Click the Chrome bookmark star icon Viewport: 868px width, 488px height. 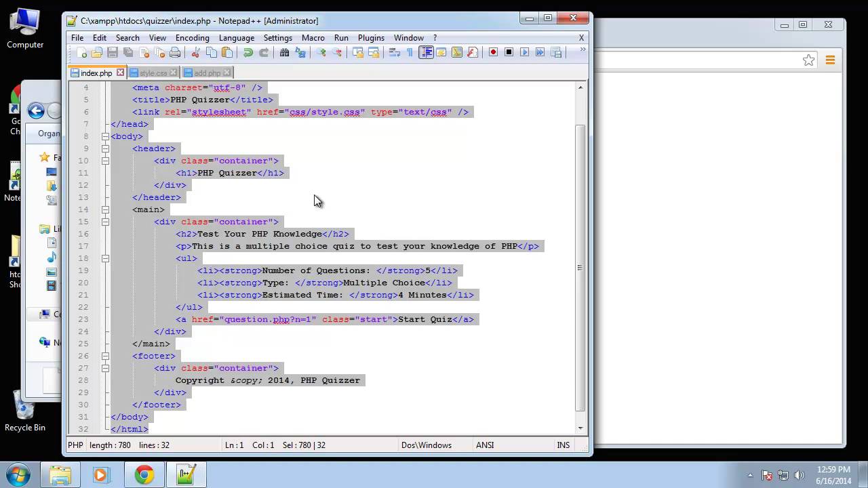[808, 60]
